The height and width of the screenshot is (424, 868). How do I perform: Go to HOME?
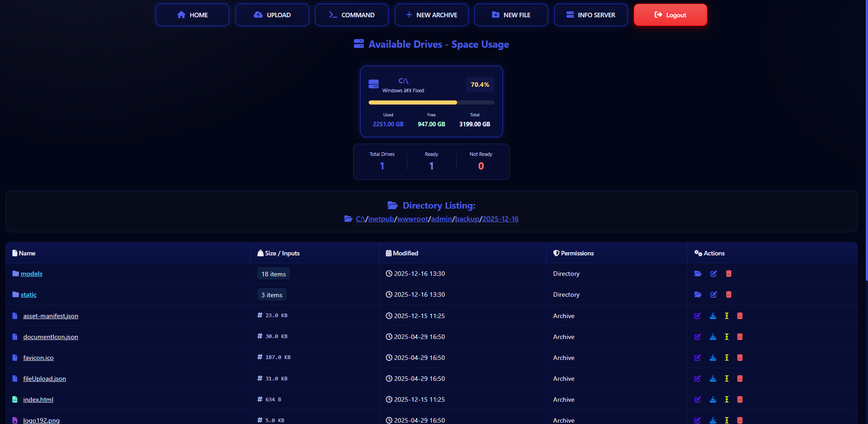click(x=192, y=15)
